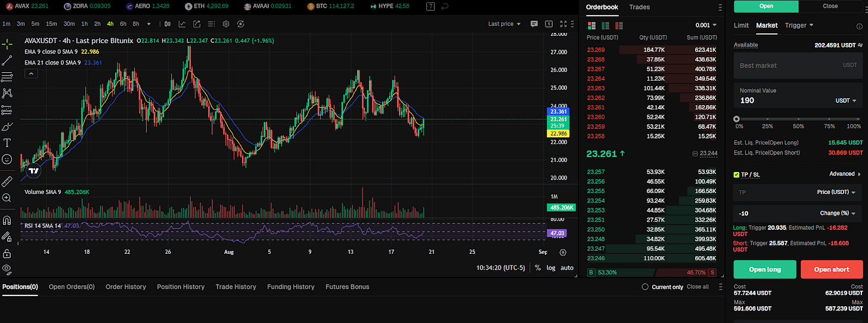Click Close all positions
This screenshot has width=868, height=323.
698,287
